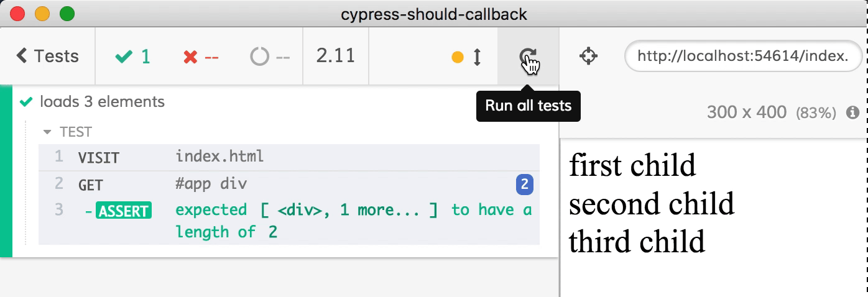The width and height of the screenshot is (868, 297).
Task: Click the pending tests circle counter
Action: coord(270,57)
